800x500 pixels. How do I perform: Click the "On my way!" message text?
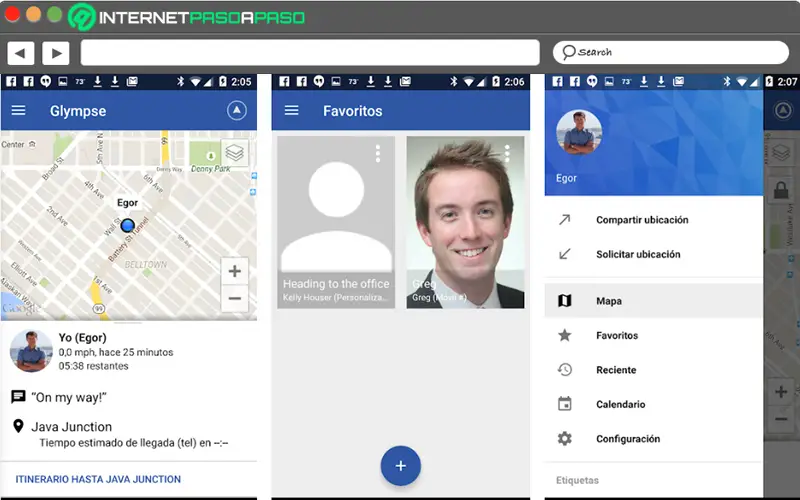69,397
